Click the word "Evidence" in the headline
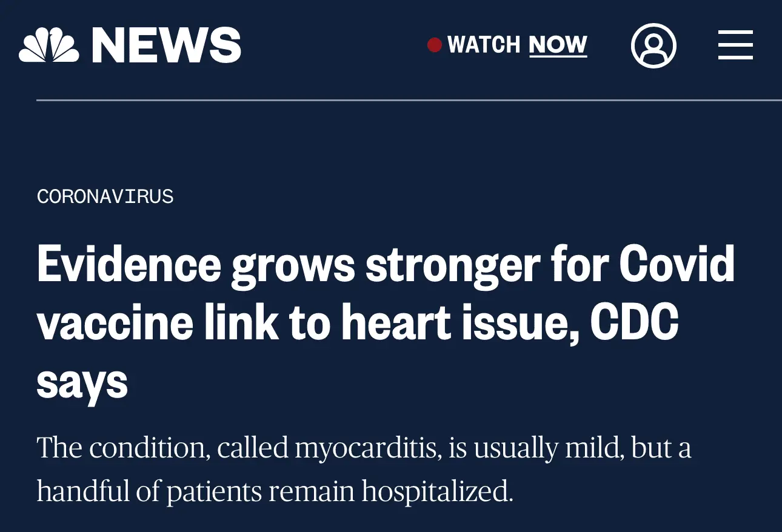This screenshot has width=782, height=532. [x=129, y=265]
